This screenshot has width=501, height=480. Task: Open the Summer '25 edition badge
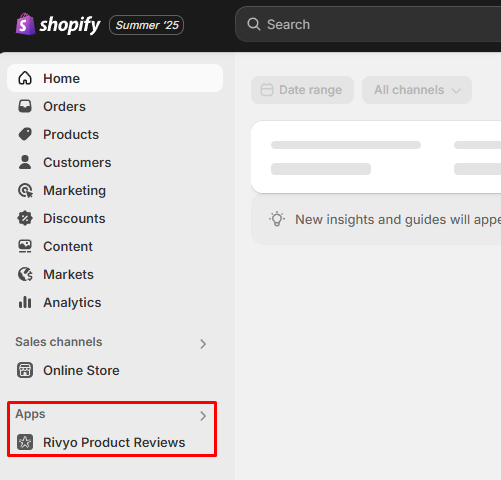(x=147, y=25)
